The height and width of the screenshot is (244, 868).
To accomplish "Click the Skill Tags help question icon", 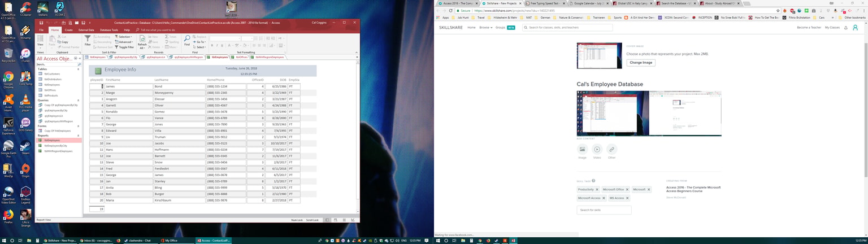I will coord(593,181).
